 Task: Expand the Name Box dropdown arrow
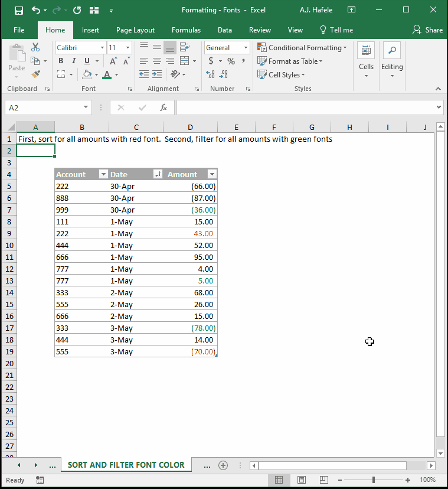tap(86, 107)
